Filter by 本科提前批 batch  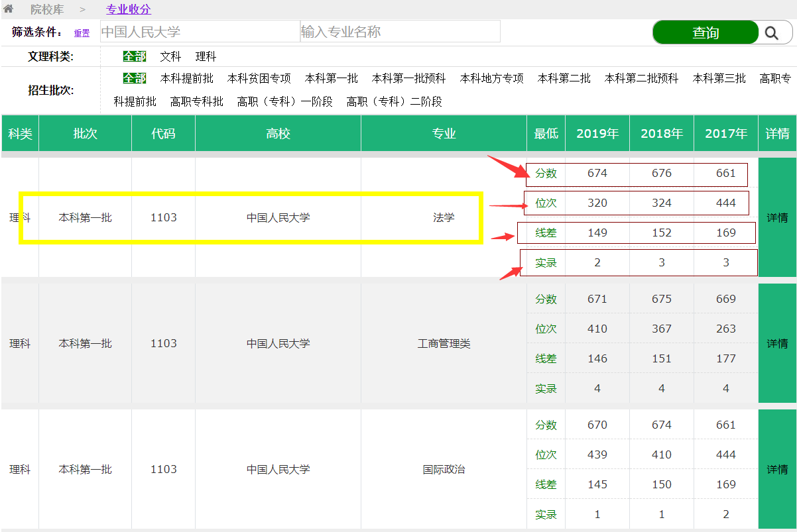click(187, 78)
